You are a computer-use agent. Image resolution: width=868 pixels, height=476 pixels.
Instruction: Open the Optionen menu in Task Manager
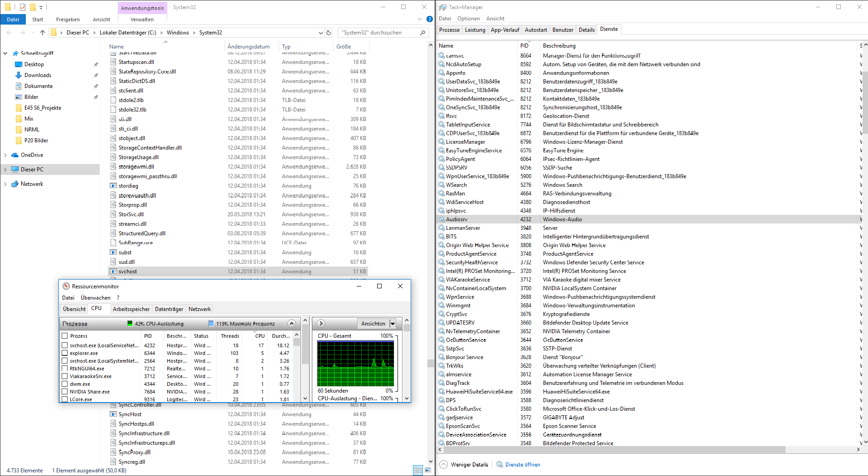click(x=469, y=19)
